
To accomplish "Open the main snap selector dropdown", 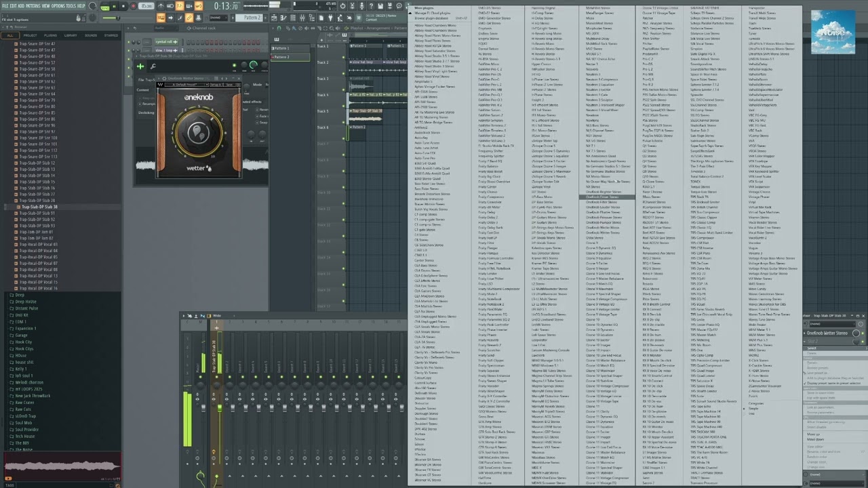I will coord(218,18).
